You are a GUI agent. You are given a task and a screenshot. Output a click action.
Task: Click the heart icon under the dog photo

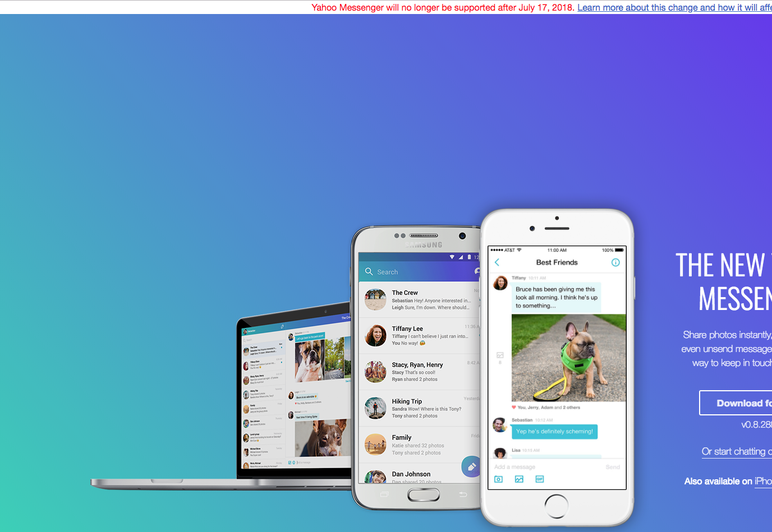point(513,408)
